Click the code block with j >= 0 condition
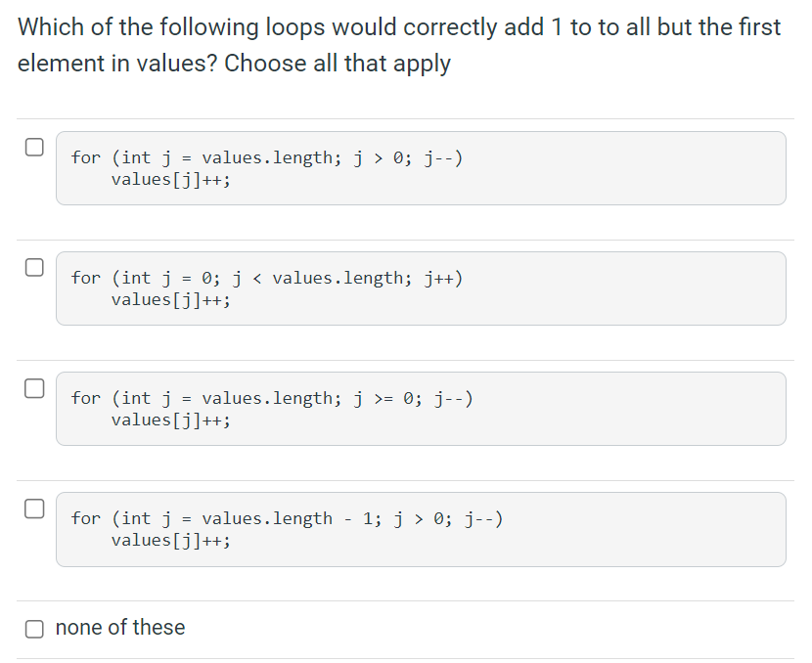The height and width of the screenshot is (663, 812). [421, 408]
